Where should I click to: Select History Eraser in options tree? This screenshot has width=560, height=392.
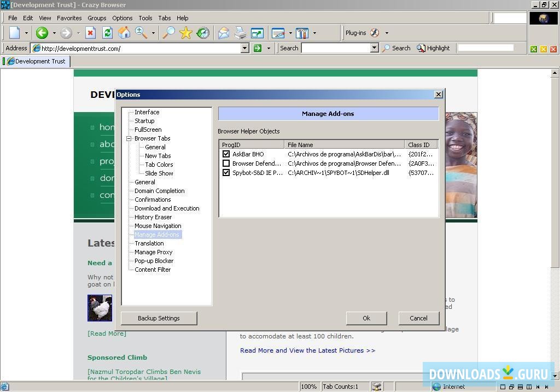tap(153, 217)
